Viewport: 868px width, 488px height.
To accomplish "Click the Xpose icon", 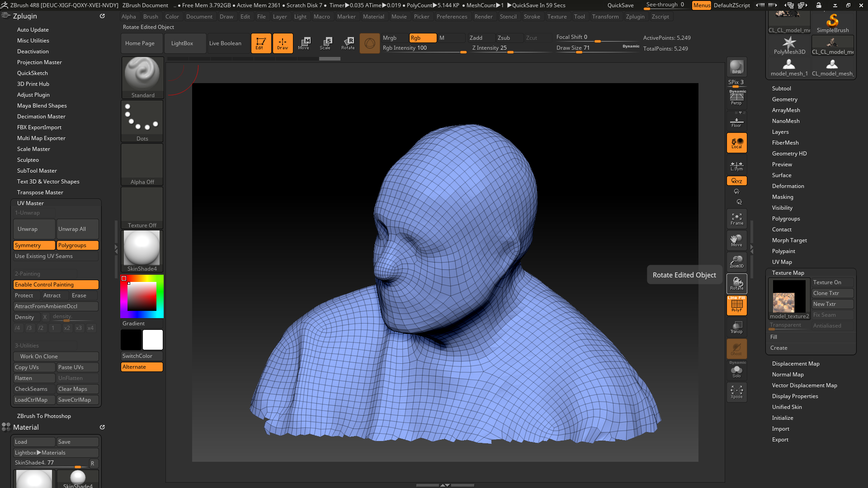I will (736, 392).
